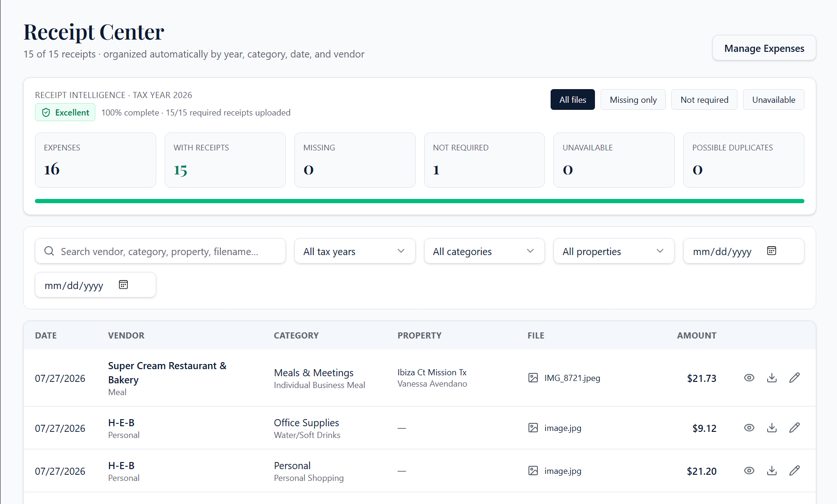Click the With Receipts 15 card
This screenshot has width=837, height=504.
click(x=225, y=160)
